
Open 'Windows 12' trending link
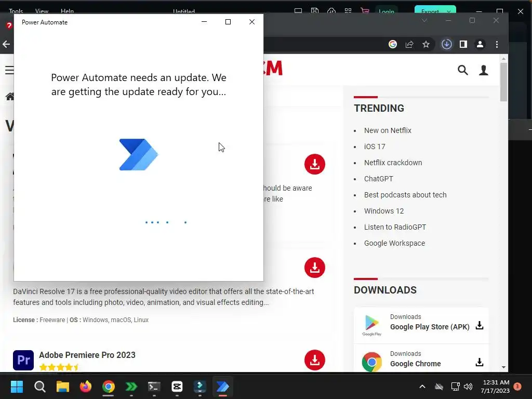pyautogui.click(x=384, y=211)
